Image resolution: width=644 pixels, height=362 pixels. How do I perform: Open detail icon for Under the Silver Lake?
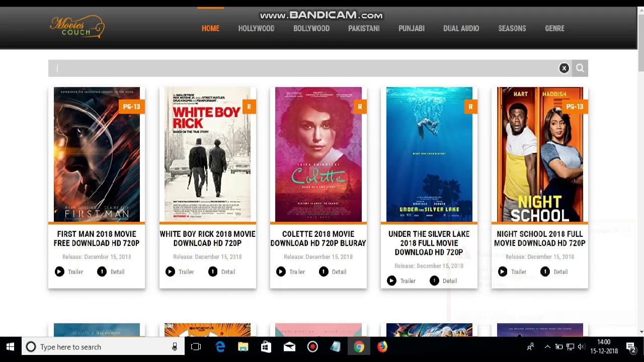434,281
